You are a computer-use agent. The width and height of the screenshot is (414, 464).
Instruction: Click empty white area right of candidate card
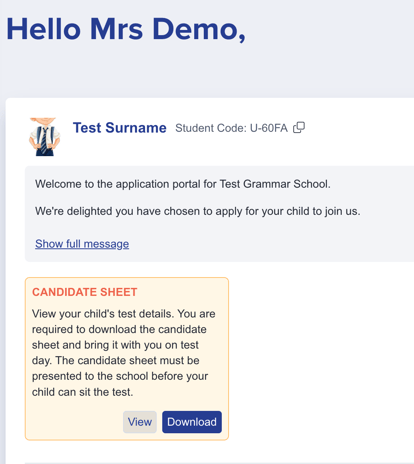(x=320, y=358)
